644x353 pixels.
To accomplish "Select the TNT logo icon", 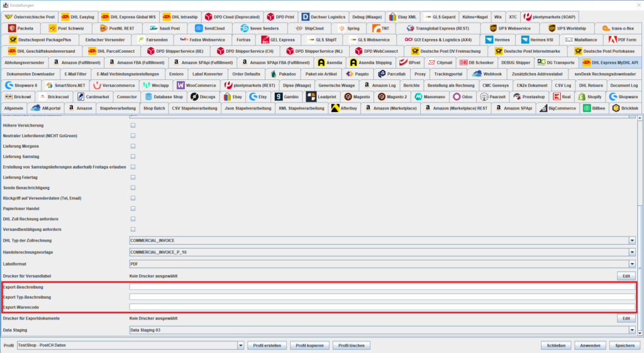I will (x=376, y=28).
